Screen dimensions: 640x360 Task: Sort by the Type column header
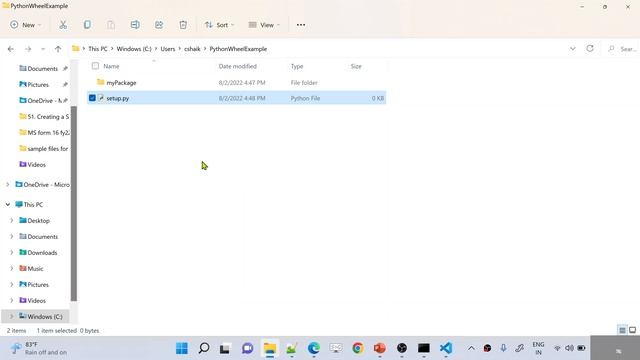(x=297, y=66)
